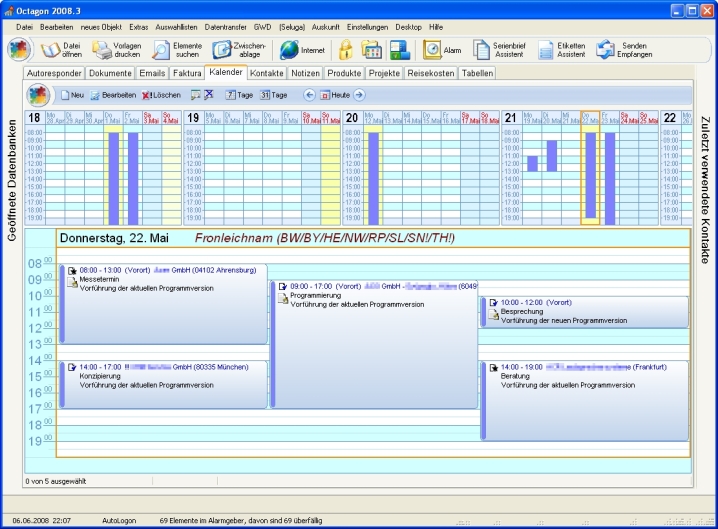Switch to 7 Tage week view
The width and height of the screenshot is (718, 529).
click(238, 95)
